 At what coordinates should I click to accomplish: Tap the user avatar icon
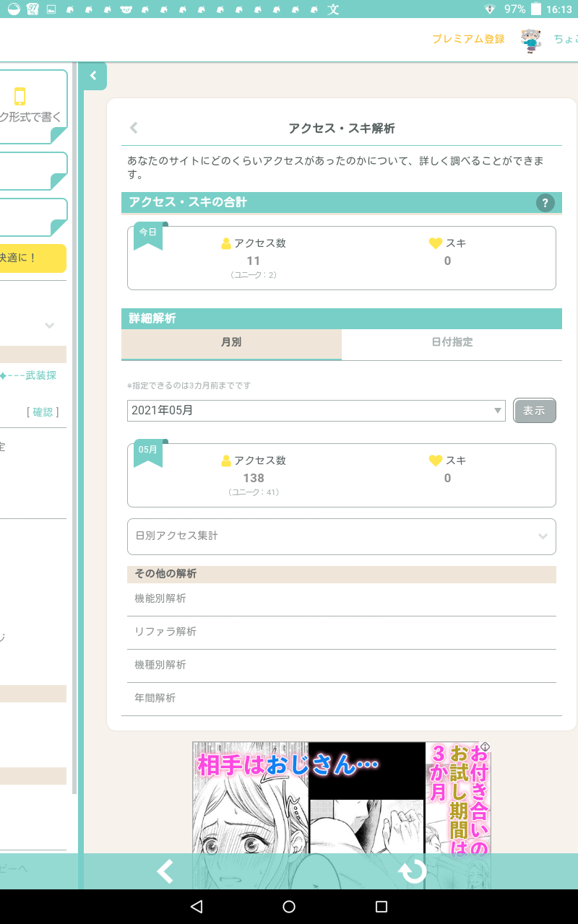click(531, 40)
